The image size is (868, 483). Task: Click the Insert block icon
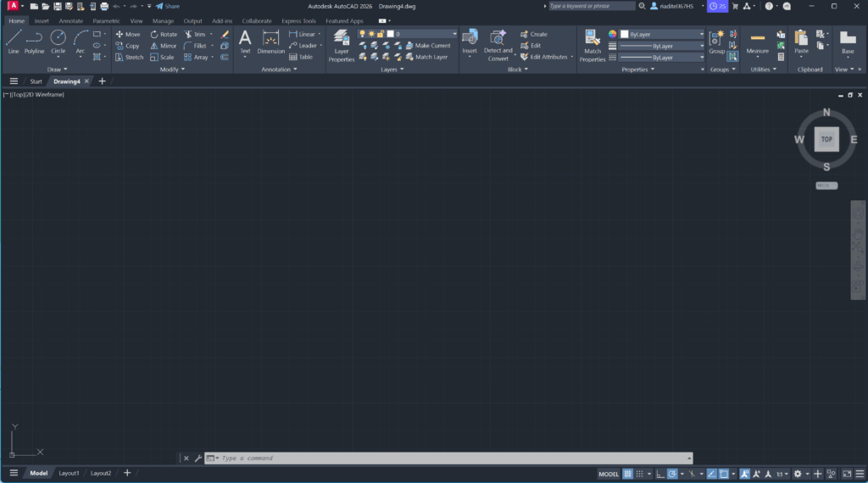(470, 42)
